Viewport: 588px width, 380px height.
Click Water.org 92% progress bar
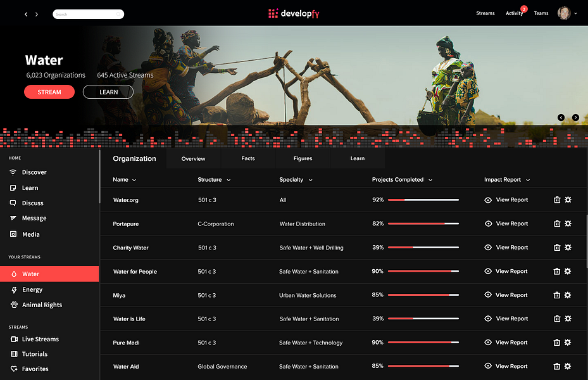423,200
